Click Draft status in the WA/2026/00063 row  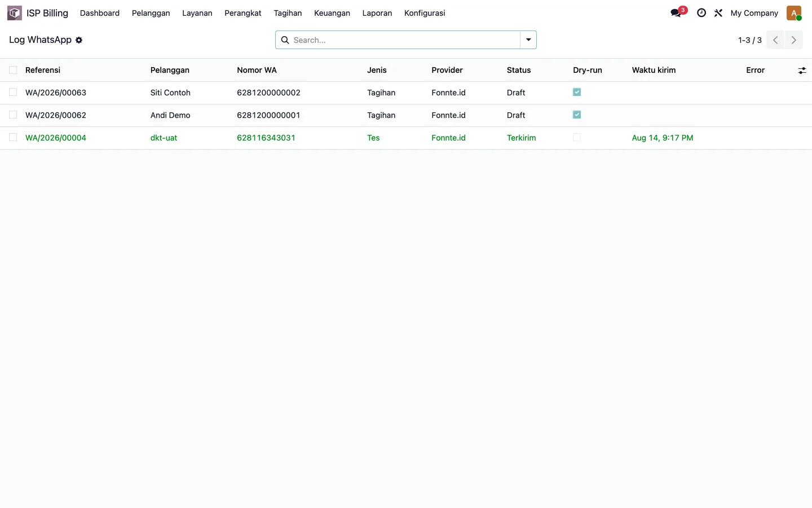coord(516,93)
